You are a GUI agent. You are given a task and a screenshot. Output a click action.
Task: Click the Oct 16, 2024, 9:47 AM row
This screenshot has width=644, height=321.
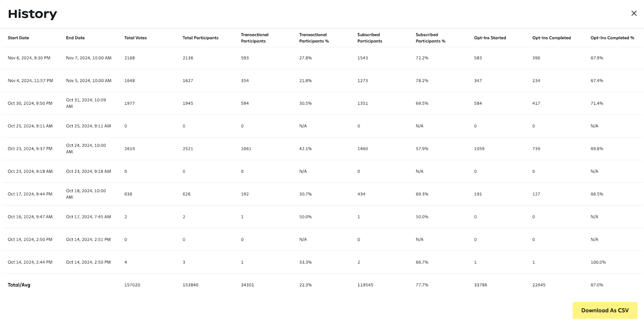click(30, 217)
